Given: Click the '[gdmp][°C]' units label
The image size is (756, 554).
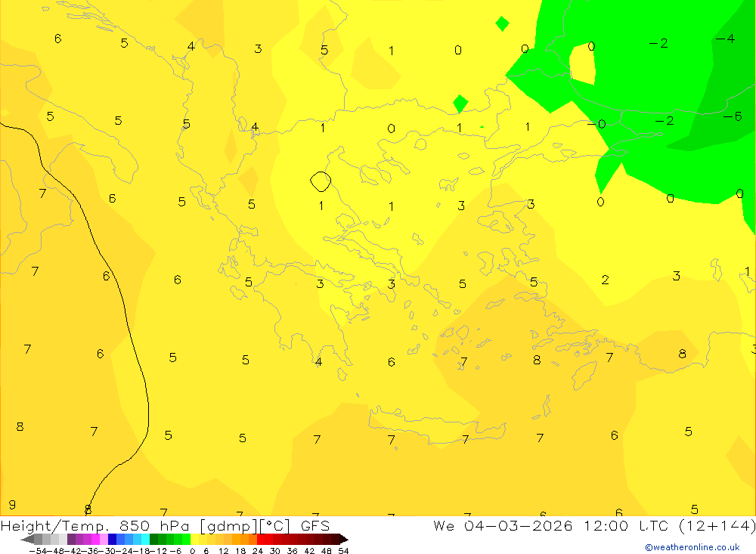Looking at the screenshot, I should click(245, 525).
